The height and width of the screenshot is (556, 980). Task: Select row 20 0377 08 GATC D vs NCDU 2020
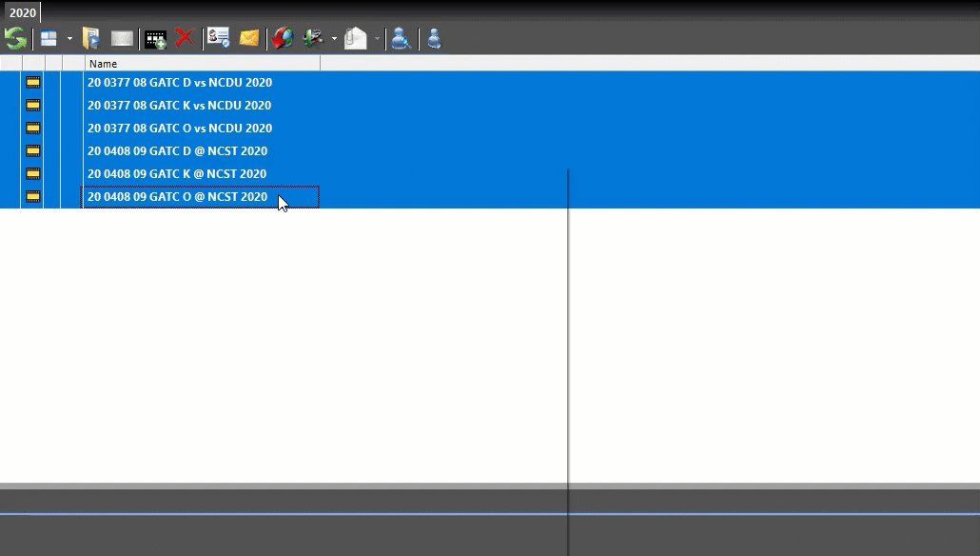pyautogui.click(x=490, y=83)
